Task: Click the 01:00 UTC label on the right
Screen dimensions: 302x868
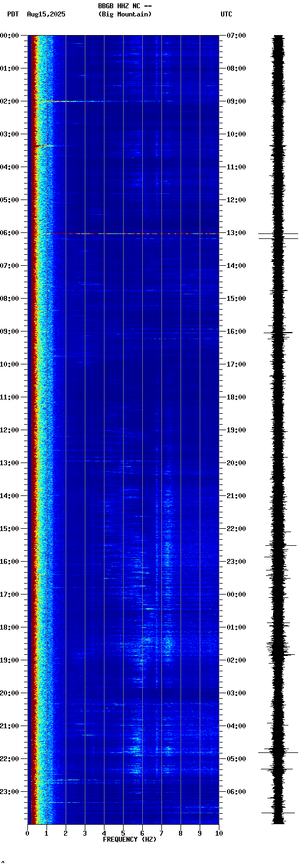Action: point(236,627)
